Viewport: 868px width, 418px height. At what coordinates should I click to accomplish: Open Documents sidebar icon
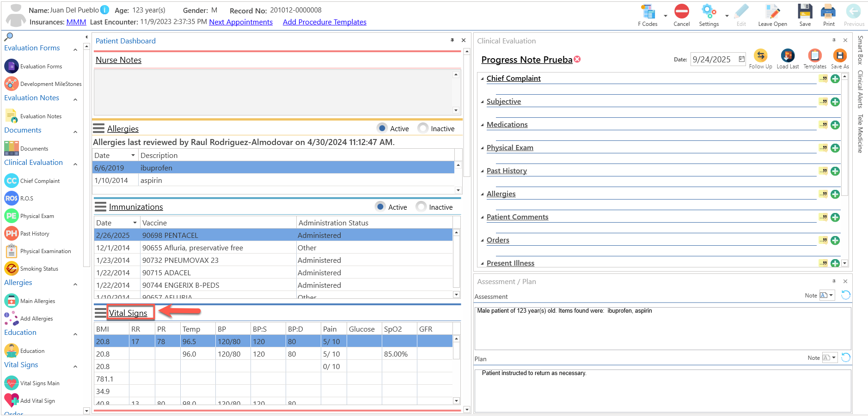coord(12,148)
